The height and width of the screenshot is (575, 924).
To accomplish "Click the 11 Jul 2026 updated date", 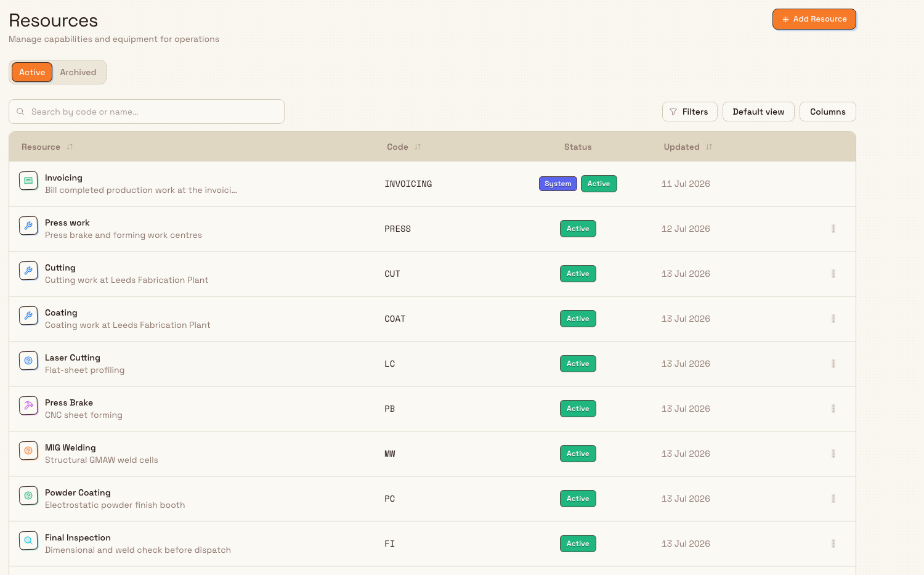I will 686,184.
